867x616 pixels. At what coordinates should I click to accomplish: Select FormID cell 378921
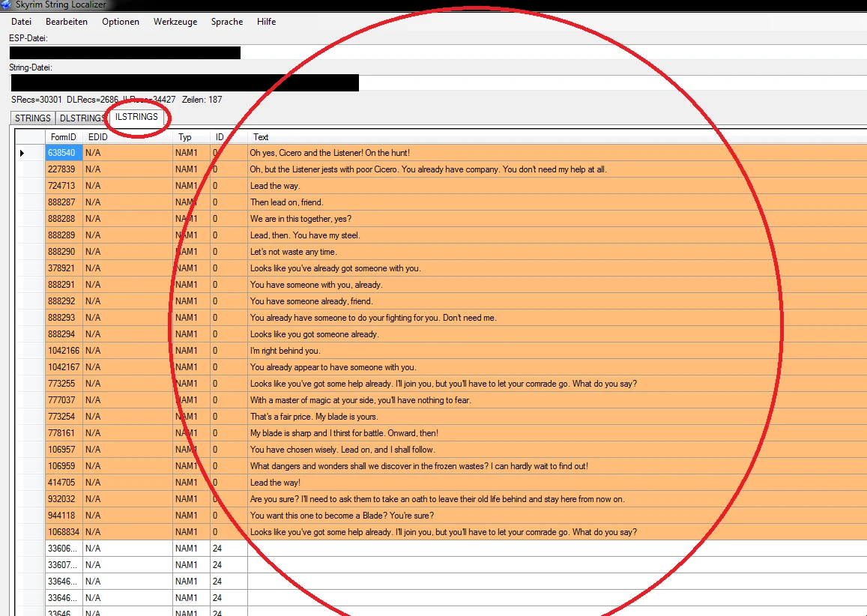point(64,268)
